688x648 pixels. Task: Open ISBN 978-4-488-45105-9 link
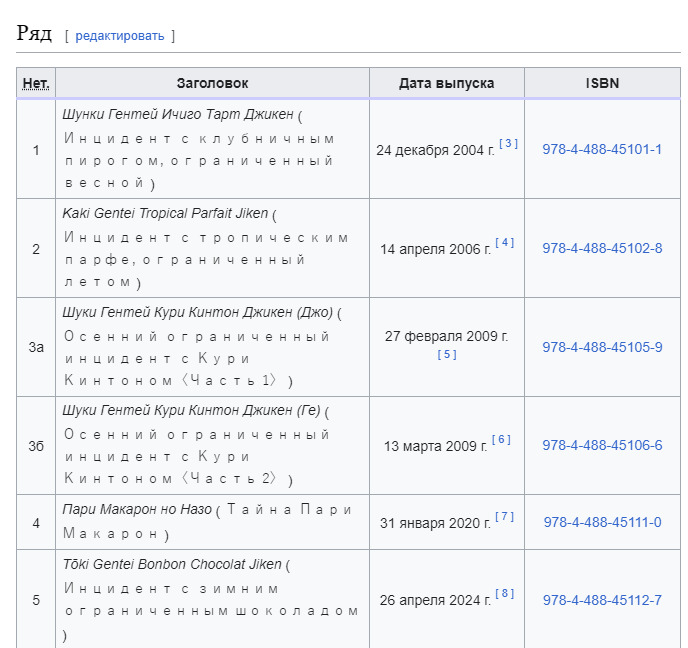coord(602,347)
